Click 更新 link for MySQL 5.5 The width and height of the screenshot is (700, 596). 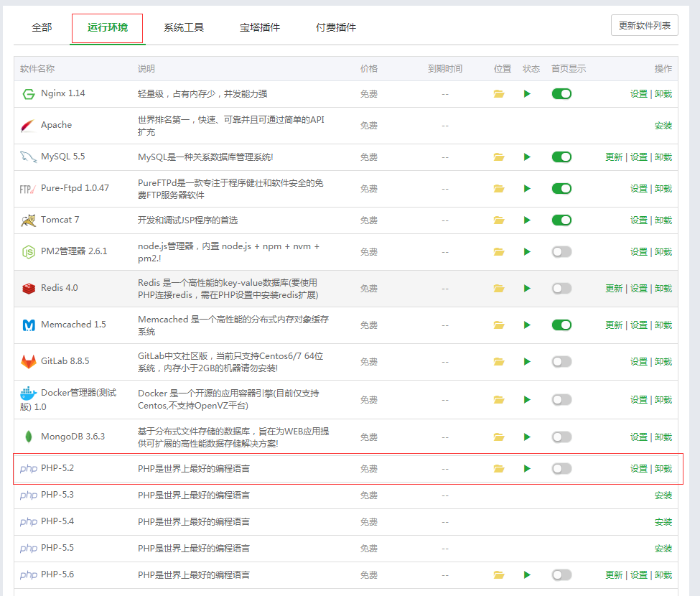pos(614,157)
